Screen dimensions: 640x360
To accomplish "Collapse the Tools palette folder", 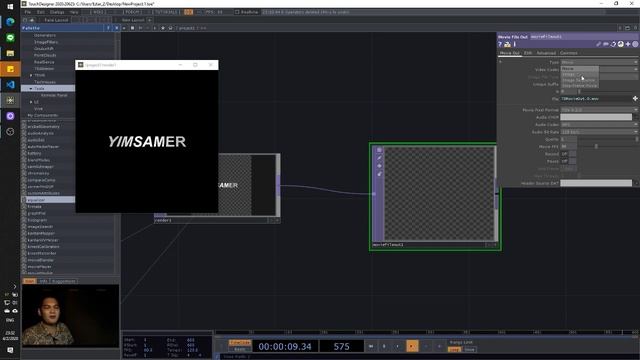I will click(x=31, y=89).
